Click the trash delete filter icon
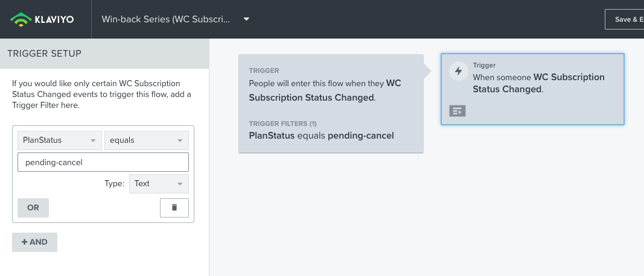Viewport: 644px width, 276px height. pos(174,207)
